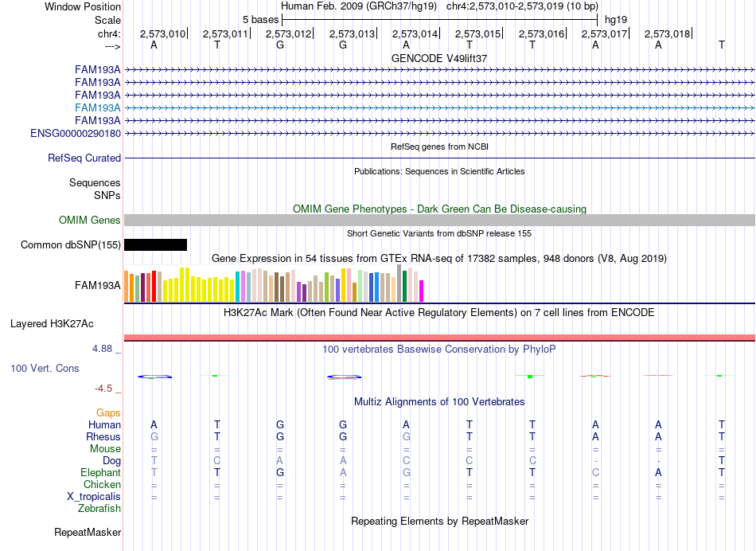The height and width of the screenshot is (551, 756).
Task: Click the RepeatMasker track label
Action: (x=88, y=532)
